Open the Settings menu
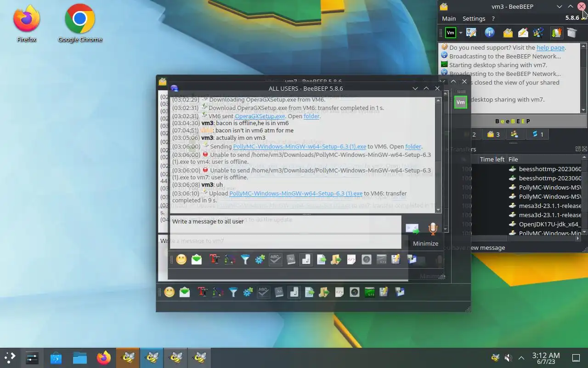The image size is (588, 368). coord(474,18)
